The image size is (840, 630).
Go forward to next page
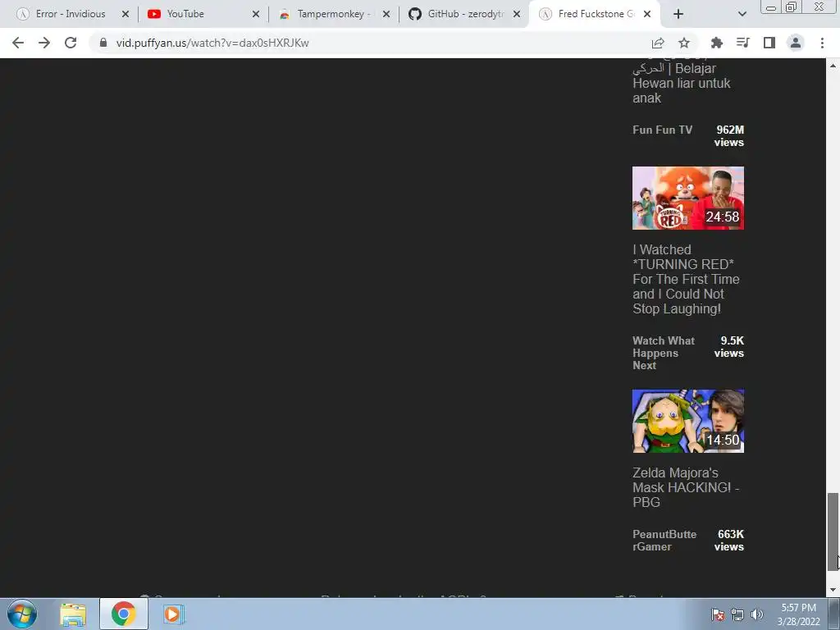tap(44, 43)
